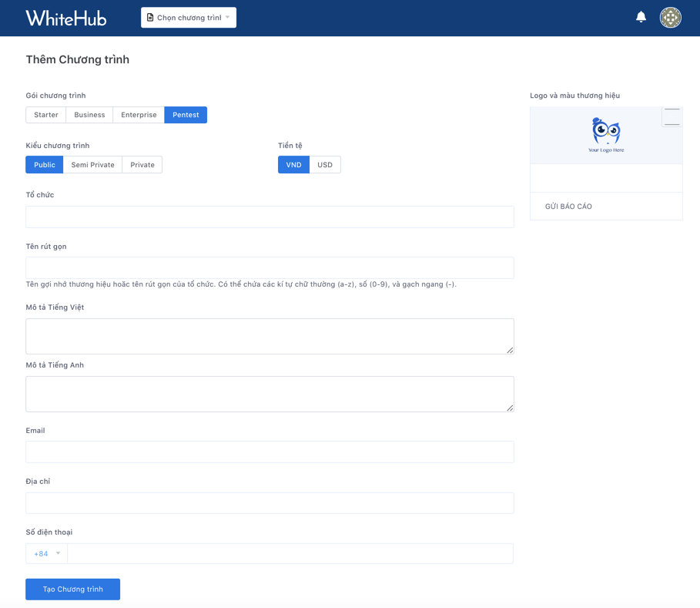700x608 pixels.
Task: Focus the Email input field
Action: [x=270, y=452]
